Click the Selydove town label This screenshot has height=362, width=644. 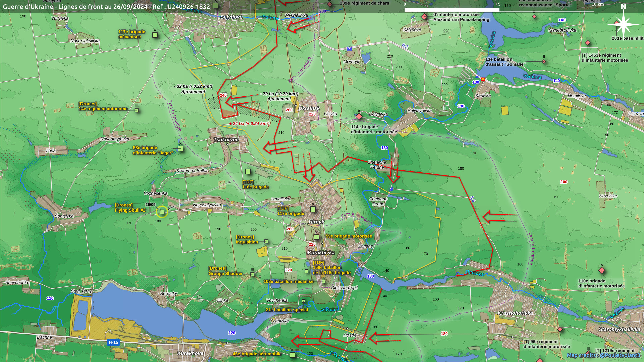coord(231,17)
